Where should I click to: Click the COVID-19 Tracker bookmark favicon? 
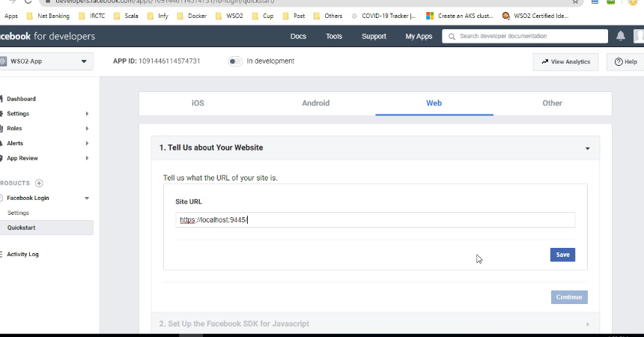354,16
